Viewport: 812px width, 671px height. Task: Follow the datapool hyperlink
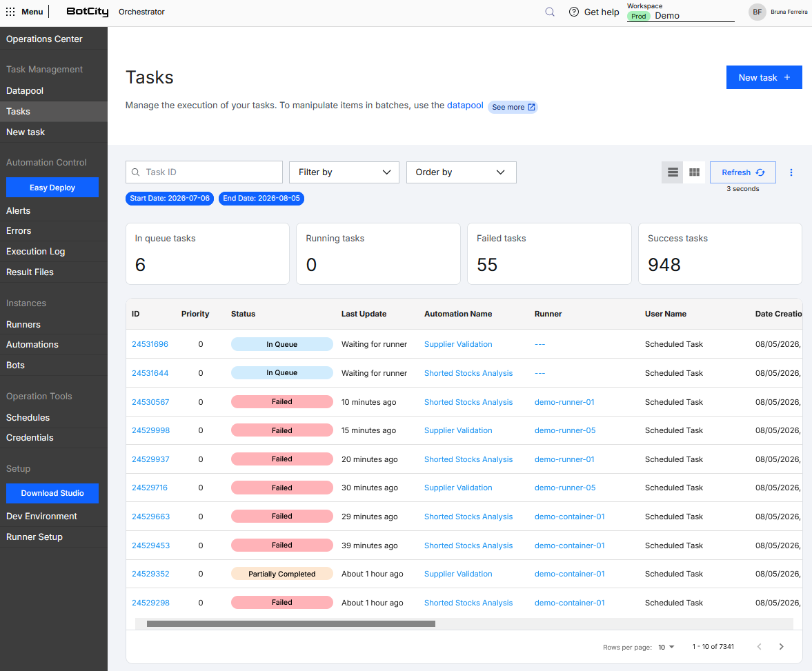click(x=465, y=105)
